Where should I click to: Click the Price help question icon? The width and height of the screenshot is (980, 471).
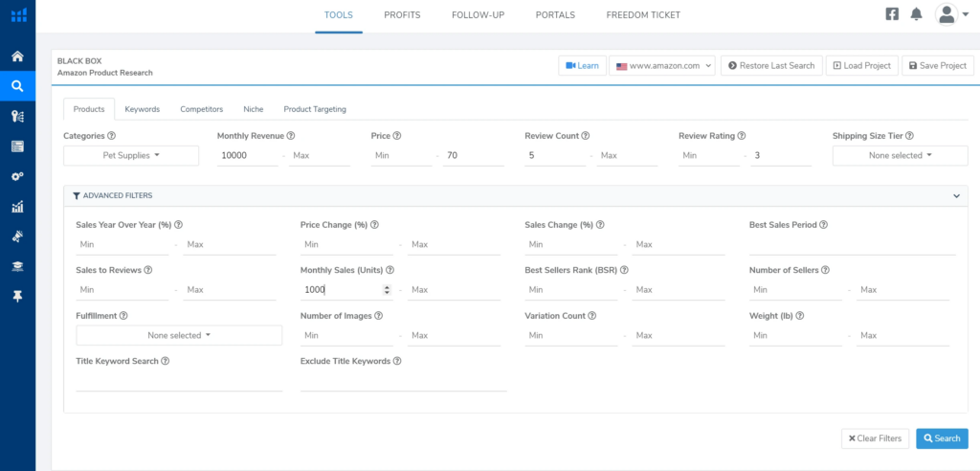397,136
